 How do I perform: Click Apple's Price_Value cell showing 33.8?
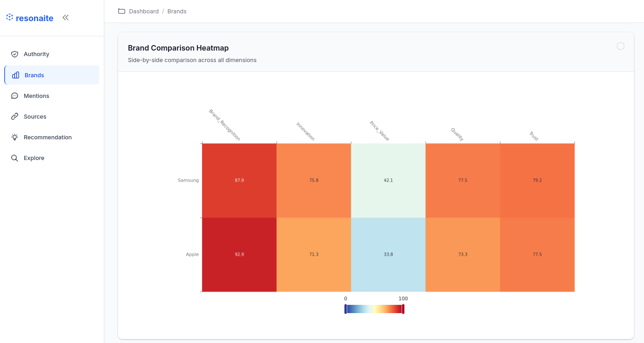coord(388,254)
